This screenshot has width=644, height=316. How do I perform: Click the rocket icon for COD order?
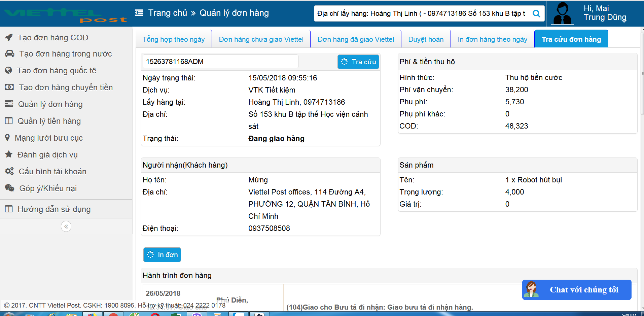[x=9, y=37]
